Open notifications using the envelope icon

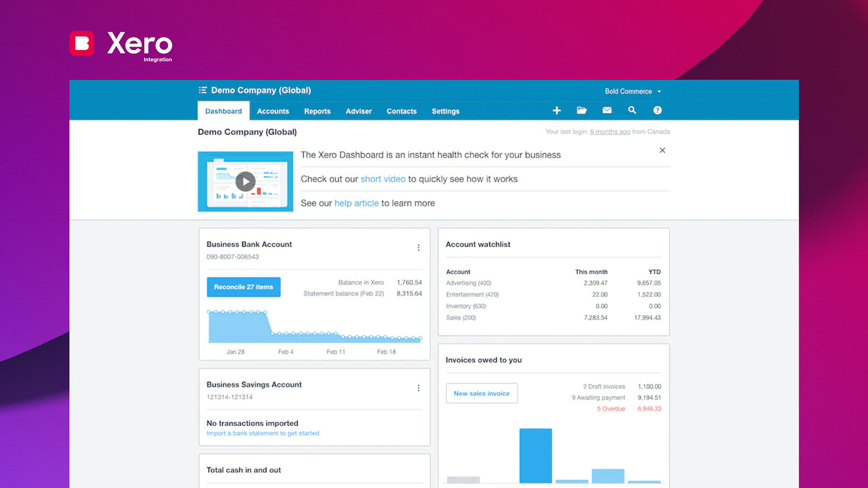tap(607, 110)
